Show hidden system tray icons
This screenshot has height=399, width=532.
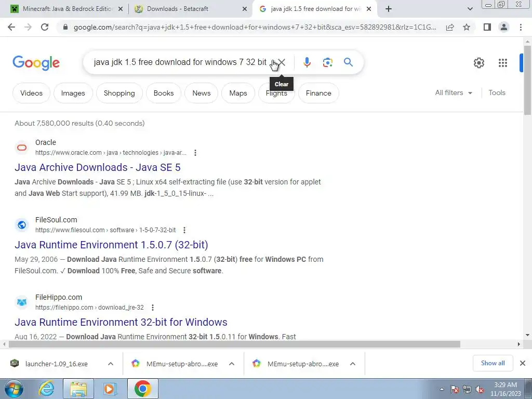click(x=442, y=389)
